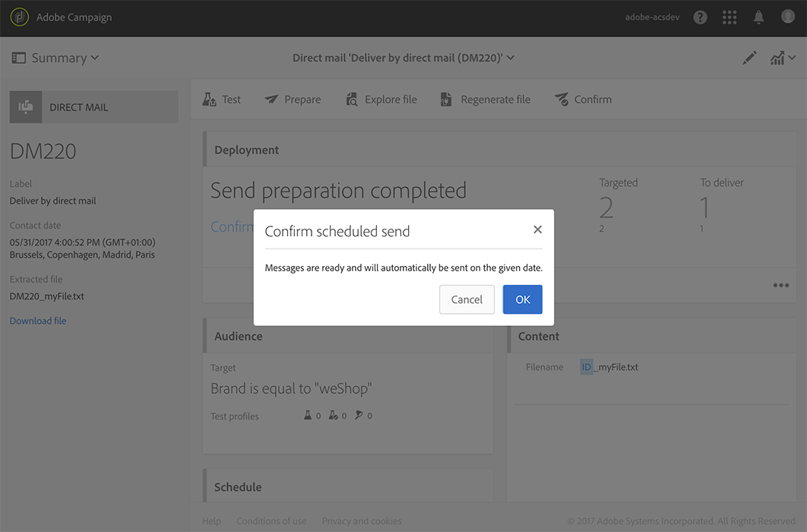Click the To deliver count 1
Screen dimensions: 807x532
[x=704, y=208]
